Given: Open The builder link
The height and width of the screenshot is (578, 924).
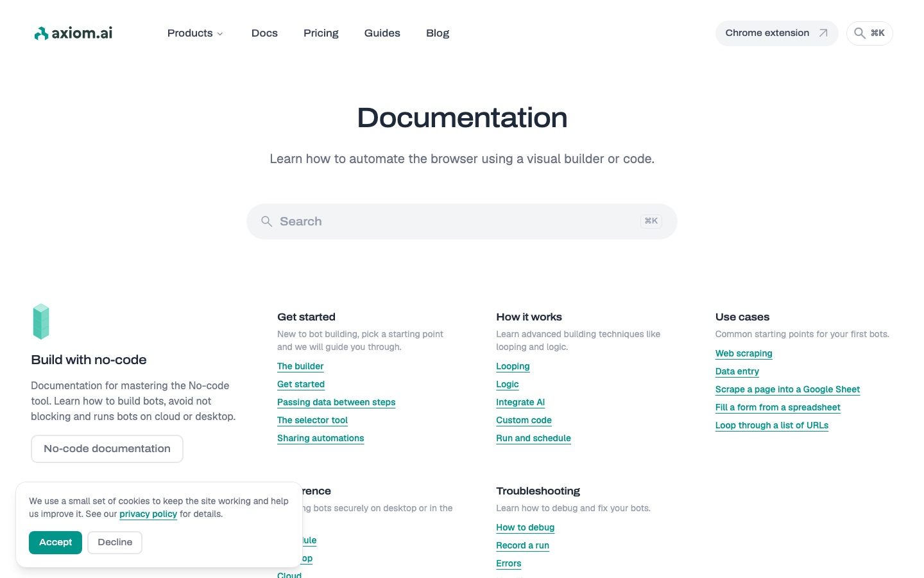Looking at the screenshot, I should point(300,366).
